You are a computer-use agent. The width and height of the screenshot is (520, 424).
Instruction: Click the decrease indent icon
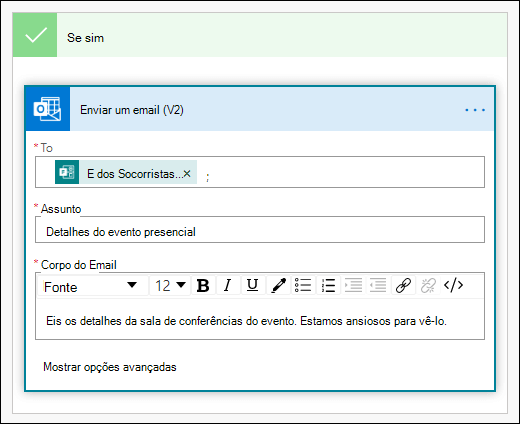tap(378, 286)
